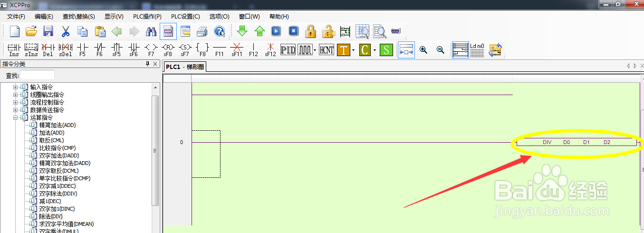This screenshot has height=233, width=644.
Task: Expand 输入指令 tree node
Action: tap(15, 87)
